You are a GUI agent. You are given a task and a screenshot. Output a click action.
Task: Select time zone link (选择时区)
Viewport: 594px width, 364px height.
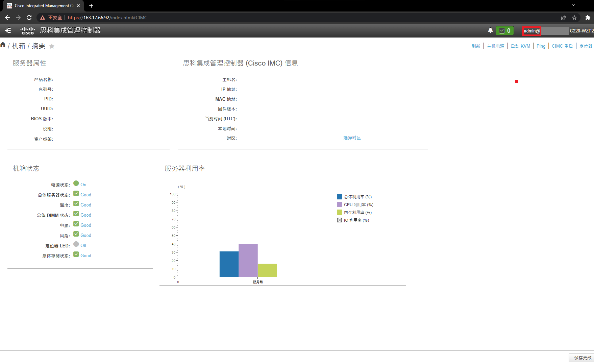352,138
